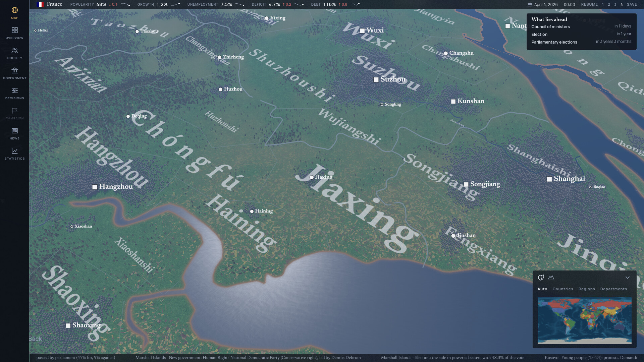Click the RESUME button
The width and height of the screenshot is (644, 362).
589,5
